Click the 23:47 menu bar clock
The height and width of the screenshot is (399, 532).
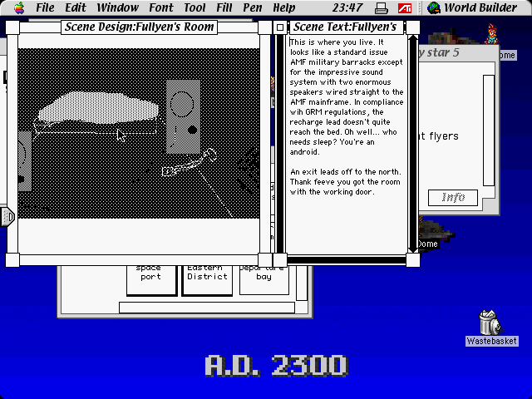click(x=347, y=7)
